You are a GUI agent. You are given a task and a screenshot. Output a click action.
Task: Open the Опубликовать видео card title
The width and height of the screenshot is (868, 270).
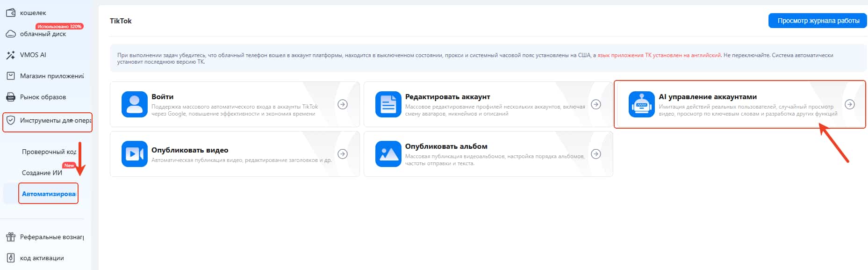(x=190, y=150)
